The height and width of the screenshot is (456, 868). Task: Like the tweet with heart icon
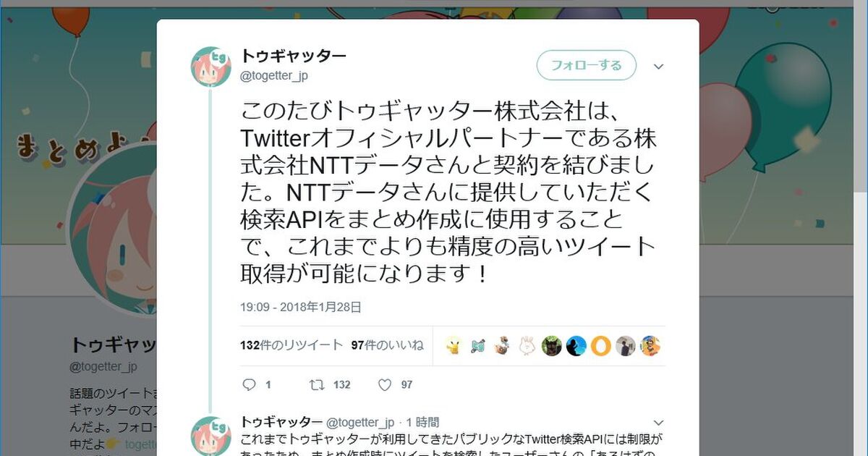tap(385, 385)
